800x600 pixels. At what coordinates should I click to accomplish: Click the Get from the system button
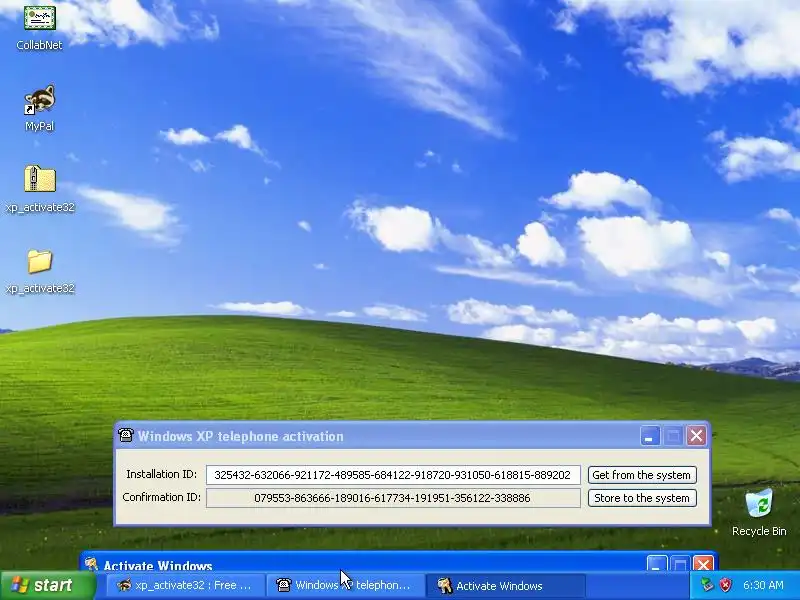[x=642, y=475]
